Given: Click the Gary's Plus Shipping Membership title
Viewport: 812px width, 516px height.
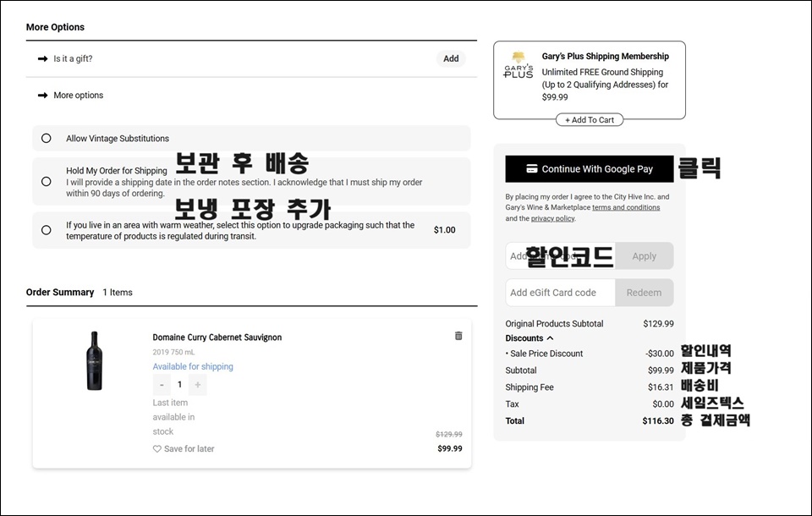Looking at the screenshot, I should pyautogui.click(x=605, y=56).
